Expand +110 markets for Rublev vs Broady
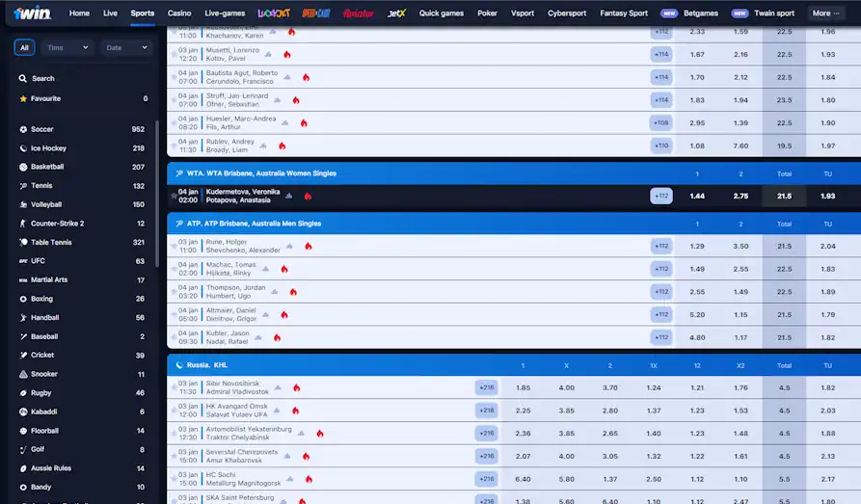This screenshot has height=504, width=861. pyautogui.click(x=661, y=146)
